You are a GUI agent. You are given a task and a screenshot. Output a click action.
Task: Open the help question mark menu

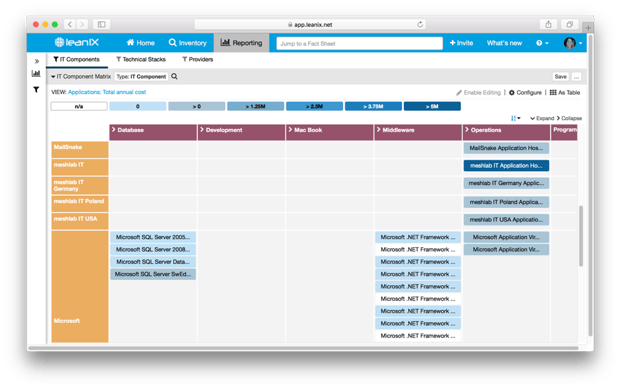click(542, 43)
